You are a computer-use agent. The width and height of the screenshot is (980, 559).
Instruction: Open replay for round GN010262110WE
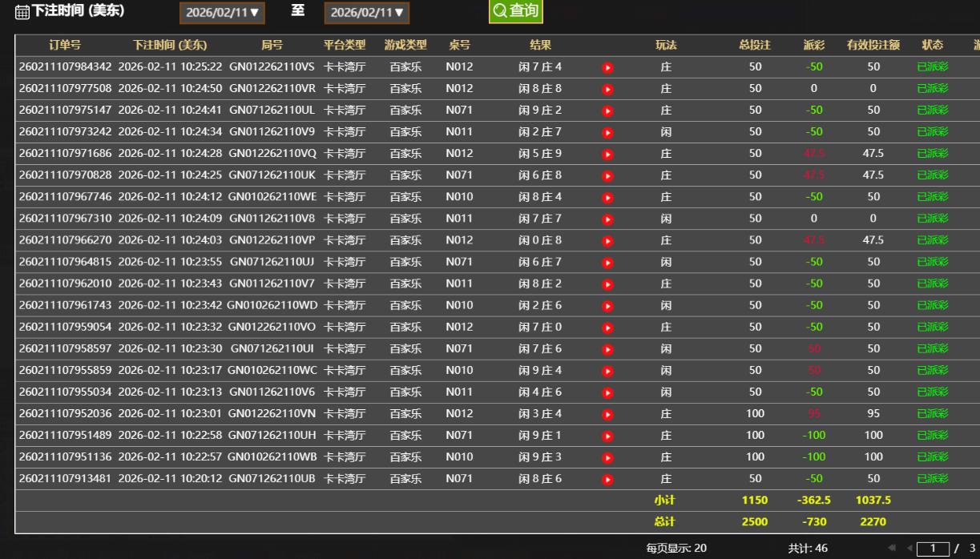607,197
